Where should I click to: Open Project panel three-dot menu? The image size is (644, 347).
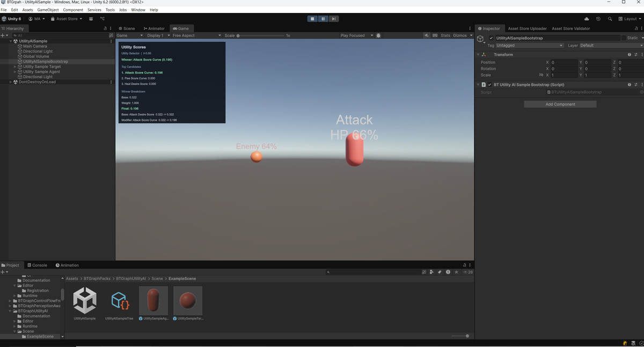tap(471, 265)
